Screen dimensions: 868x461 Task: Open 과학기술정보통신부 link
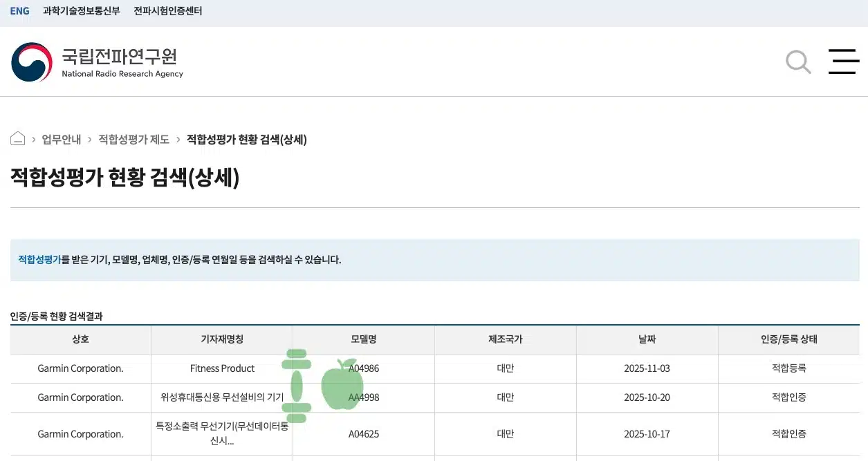coord(81,11)
